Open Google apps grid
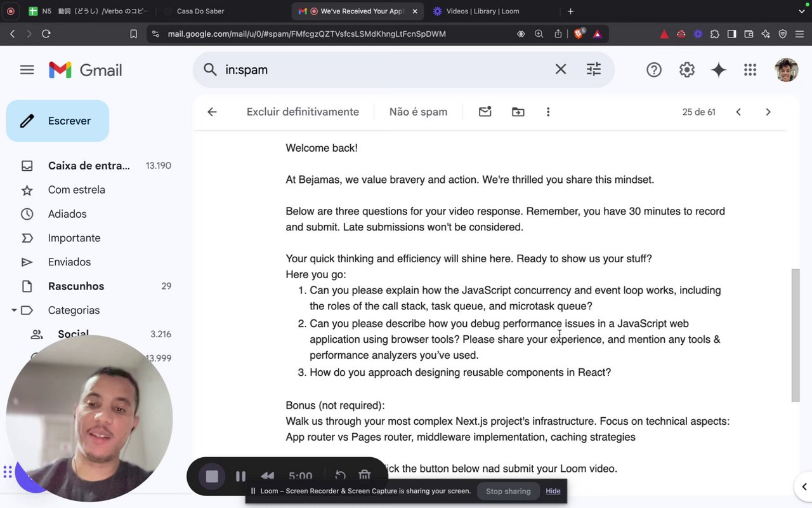The width and height of the screenshot is (812, 508). (x=750, y=70)
